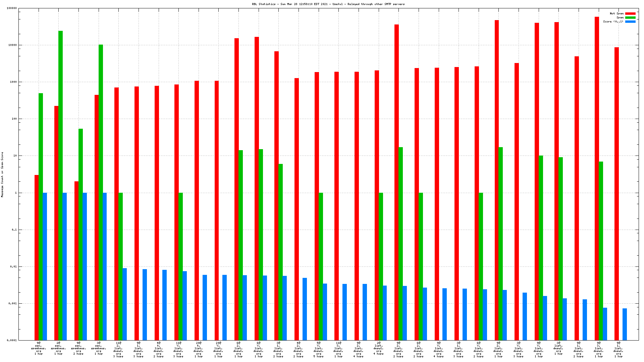Image resolution: width=644 pixels, height=362 pixels.
Task: Click the 'Score (0..1)' legend label text
Action: (613, 22)
